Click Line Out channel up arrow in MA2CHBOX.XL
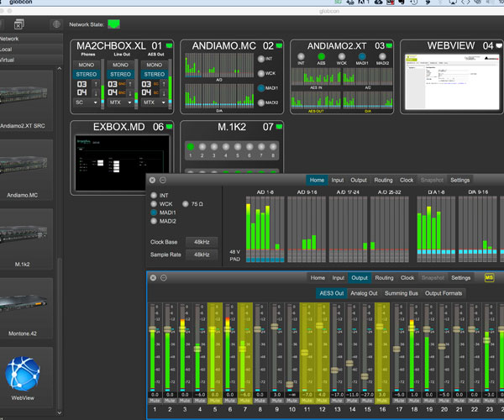The width and height of the screenshot is (504, 420). point(130,84)
